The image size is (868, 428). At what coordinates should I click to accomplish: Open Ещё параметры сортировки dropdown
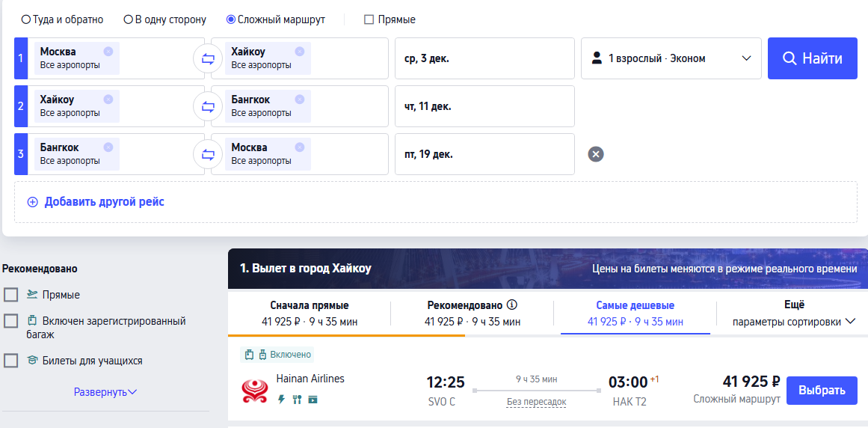792,314
